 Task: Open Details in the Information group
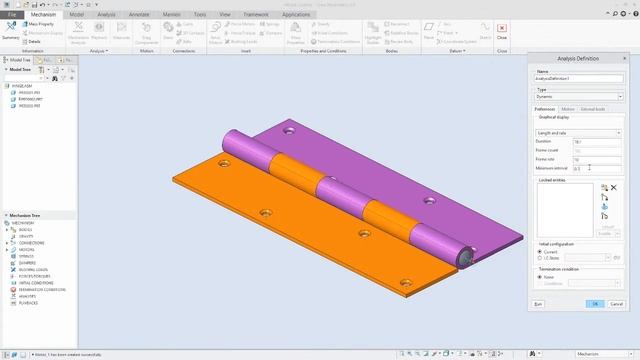pos(31,42)
